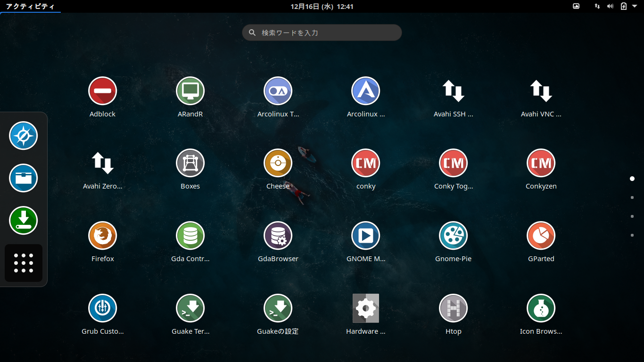
Task: Open the clock calendar showing 12月16日
Action: 322,6
